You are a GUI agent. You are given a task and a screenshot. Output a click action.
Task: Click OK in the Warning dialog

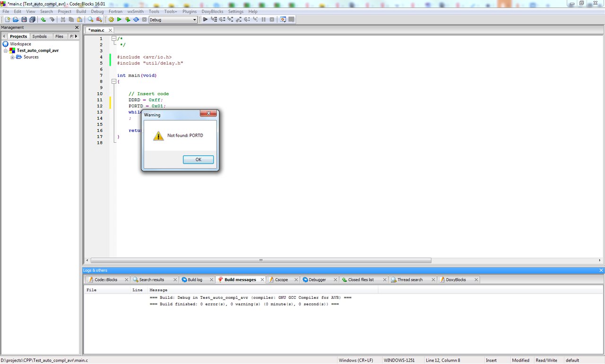199,160
